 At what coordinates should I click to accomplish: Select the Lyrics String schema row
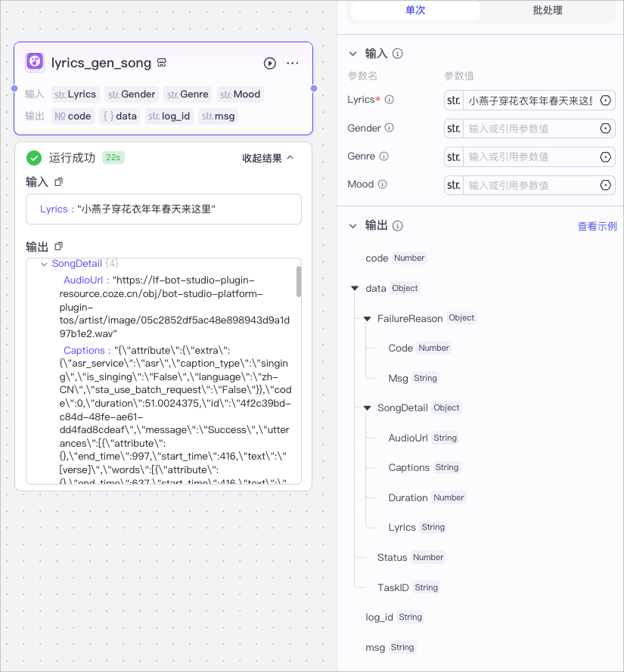click(x=418, y=527)
